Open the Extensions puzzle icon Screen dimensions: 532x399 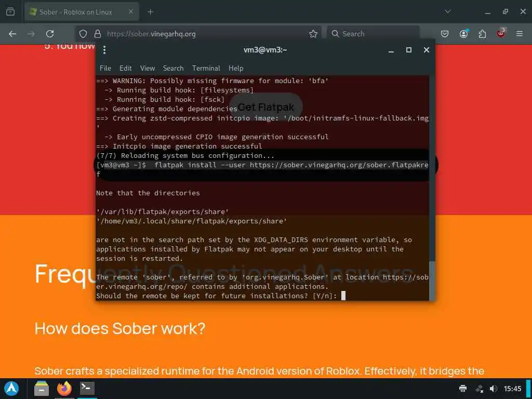482,34
